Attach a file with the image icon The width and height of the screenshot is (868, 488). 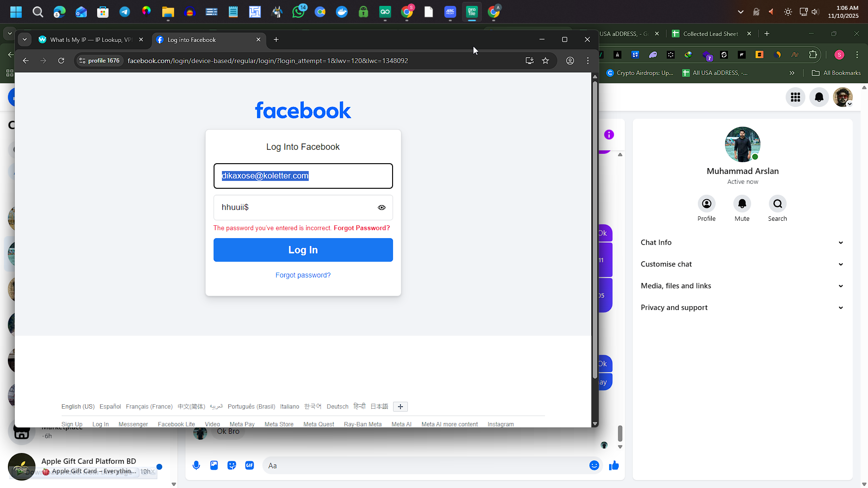[214, 465]
